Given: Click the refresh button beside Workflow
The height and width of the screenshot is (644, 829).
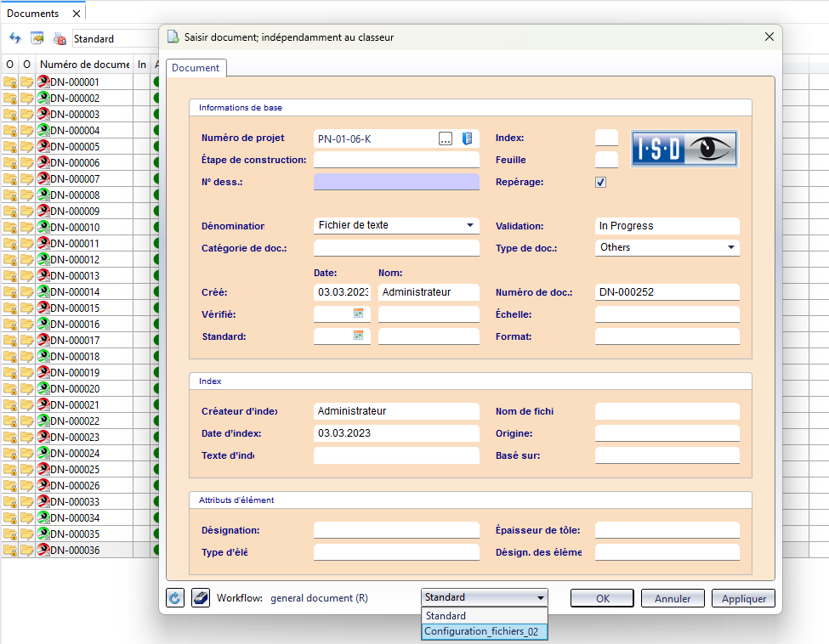Looking at the screenshot, I should pos(175,598).
